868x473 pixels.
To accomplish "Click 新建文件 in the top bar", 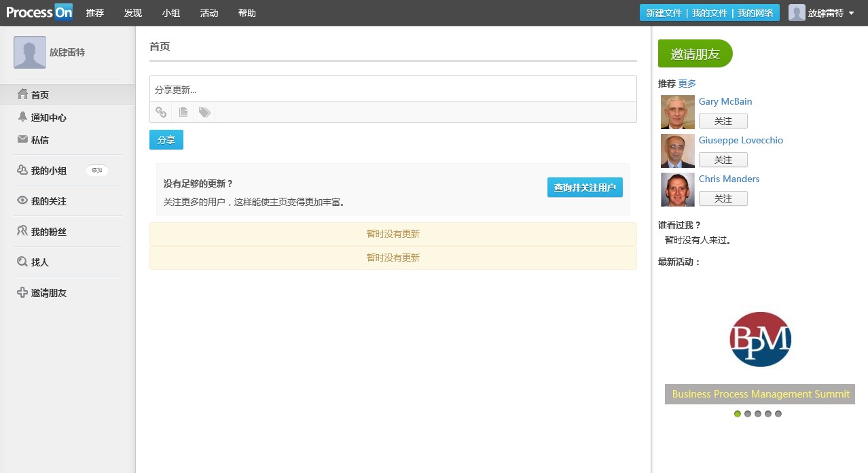I will coord(664,13).
